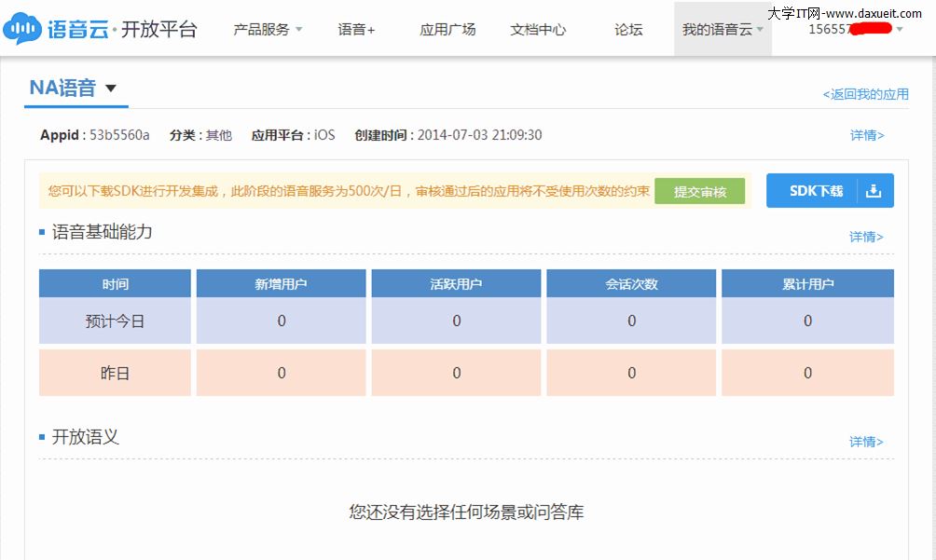Open 详情> link for 语音基础能力 section
The width and height of the screenshot is (936, 560).
coord(866,237)
